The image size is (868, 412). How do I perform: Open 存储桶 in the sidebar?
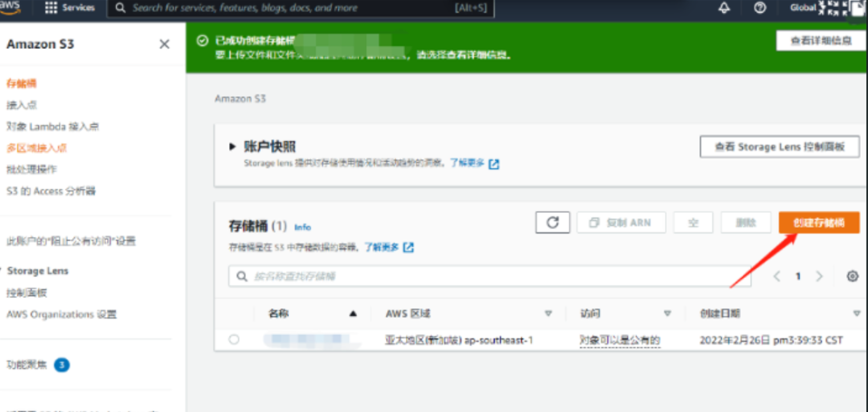[22, 84]
